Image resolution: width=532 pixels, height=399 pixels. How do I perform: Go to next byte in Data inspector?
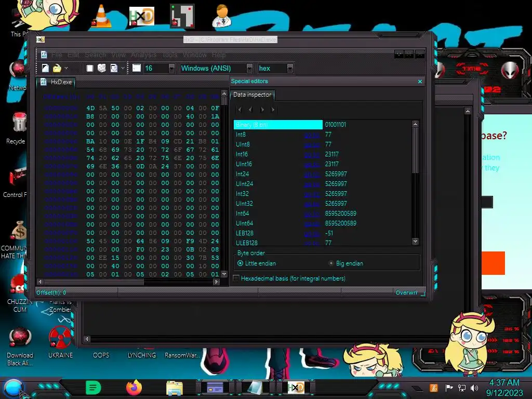click(262, 109)
